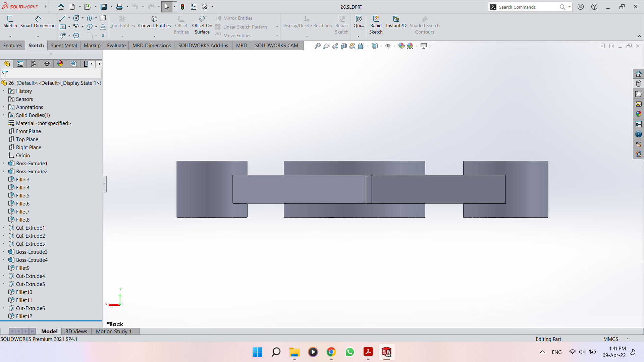644x362 pixels.
Task: Open the 3D Views tab
Action: click(x=76, y=331)
